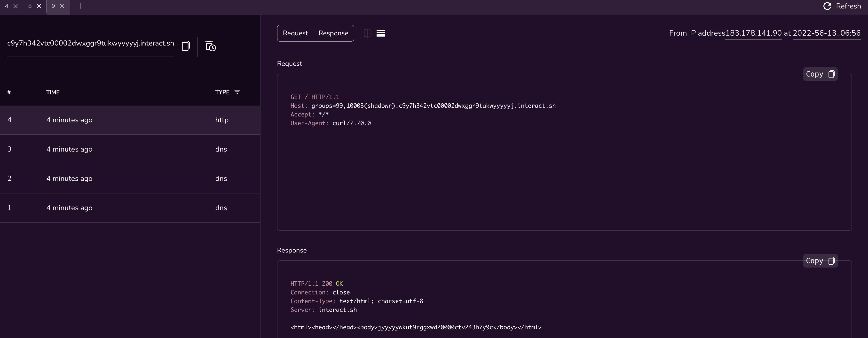Click IP address 183.178.141.90 link
Image resolution: width=868 pixels, height=338 pixels.
(x=753, y=33)
